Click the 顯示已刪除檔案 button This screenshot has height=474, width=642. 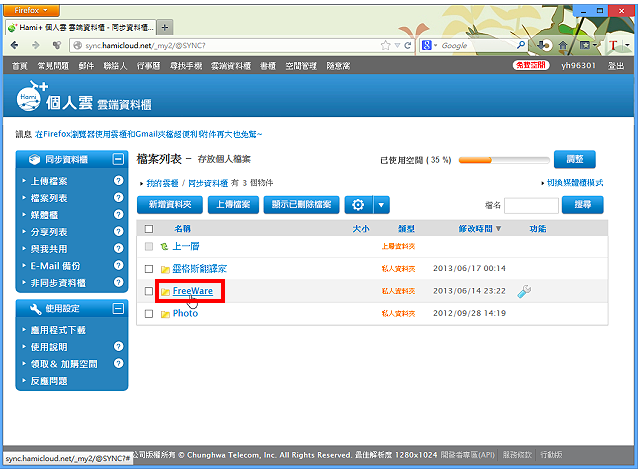click(x=301, y=205)
